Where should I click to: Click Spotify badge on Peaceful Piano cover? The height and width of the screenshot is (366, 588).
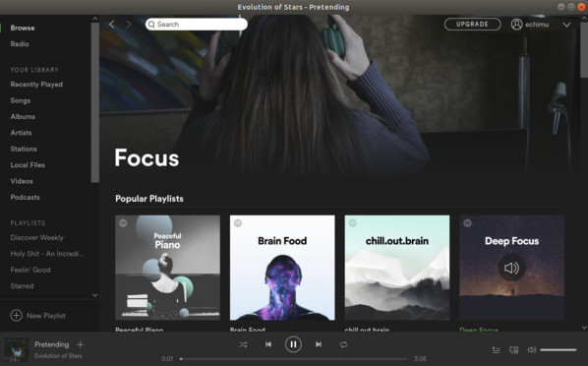pyautogui.click(x=123, y=223)
